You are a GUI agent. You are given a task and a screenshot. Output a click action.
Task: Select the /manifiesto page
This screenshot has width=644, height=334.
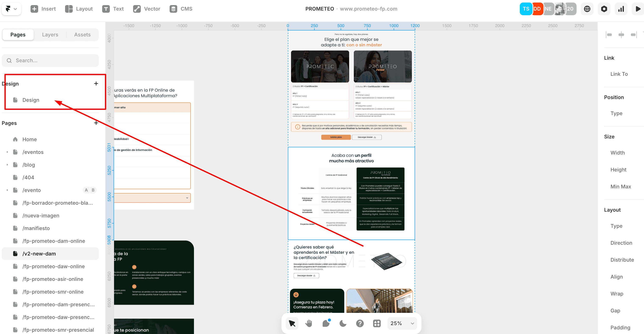(36, 228)
